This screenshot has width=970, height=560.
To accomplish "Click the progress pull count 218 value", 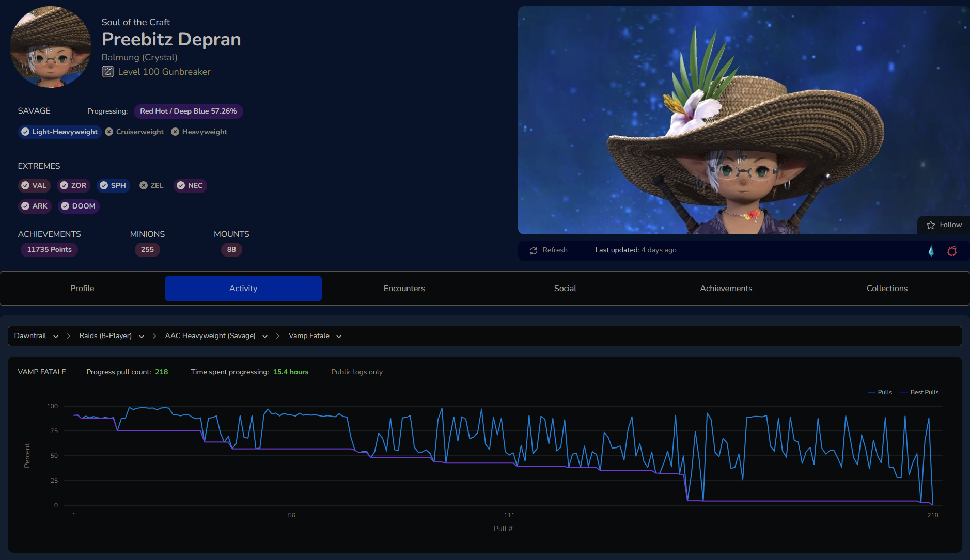I will point(162,372).
